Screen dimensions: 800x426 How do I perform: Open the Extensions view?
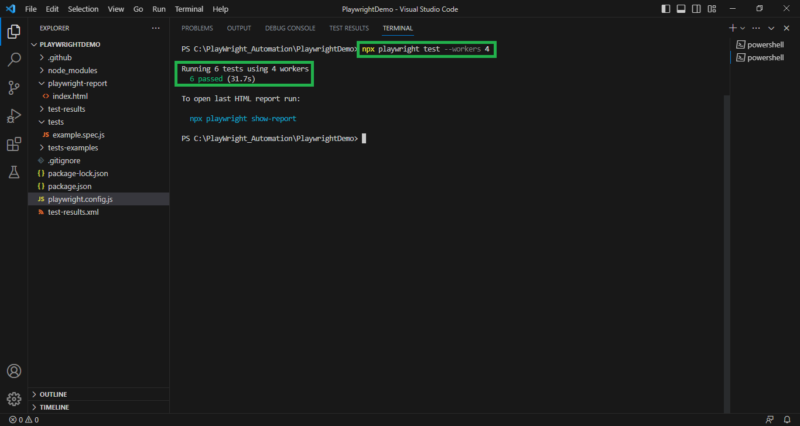(x=14, y=144)
